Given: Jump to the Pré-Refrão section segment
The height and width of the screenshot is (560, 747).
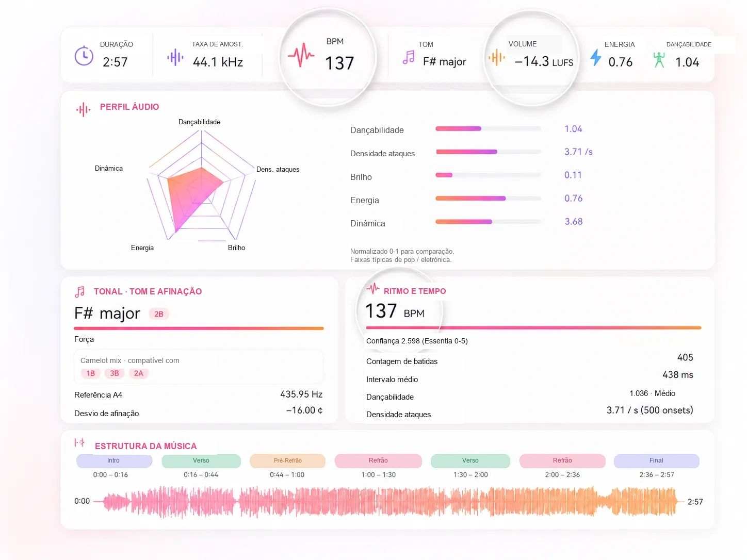Looking at the screenshot, I should (288, 460).
